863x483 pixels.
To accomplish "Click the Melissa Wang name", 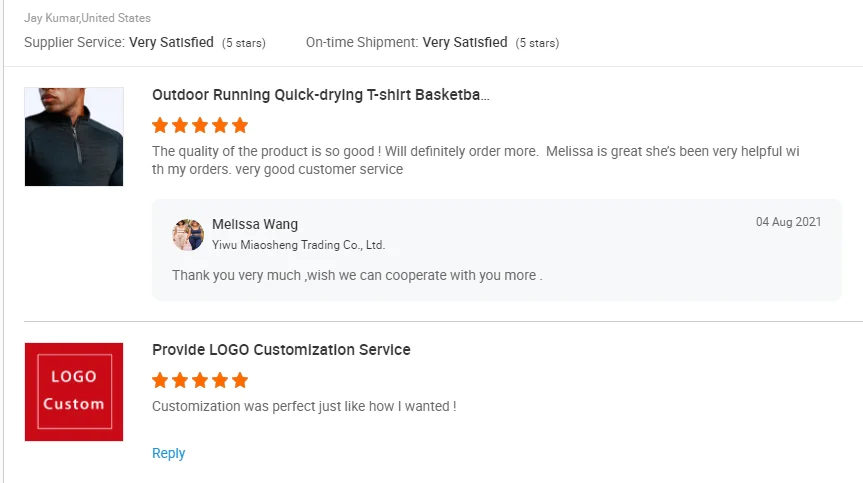I will [x=255, y=224].
